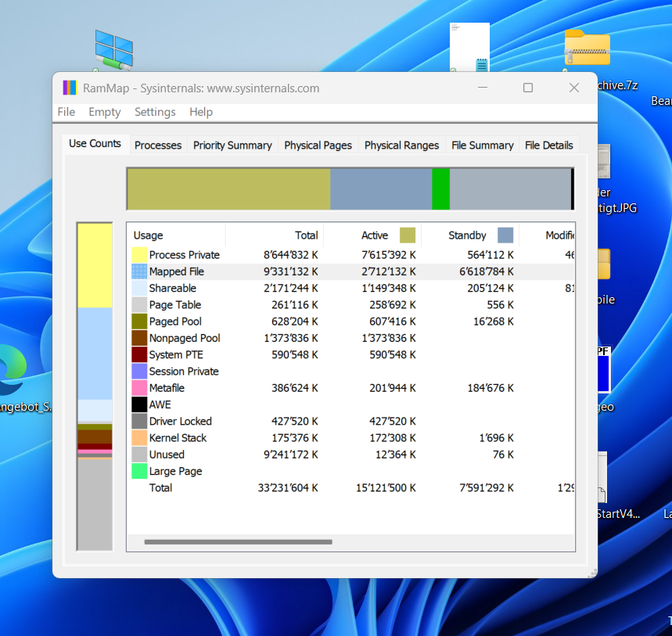
Task: Select the Large Page row label
Action: (175, 471)
